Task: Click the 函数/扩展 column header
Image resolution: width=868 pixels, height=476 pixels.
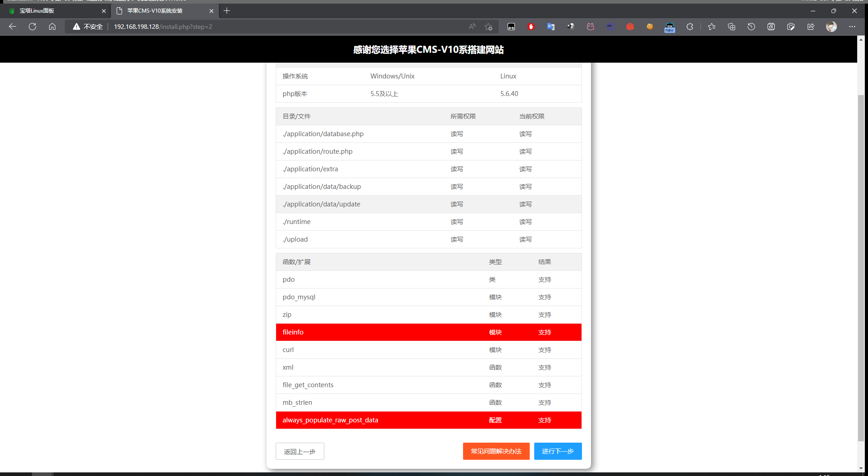Action: pyautogui.click(x=296, y=262)
